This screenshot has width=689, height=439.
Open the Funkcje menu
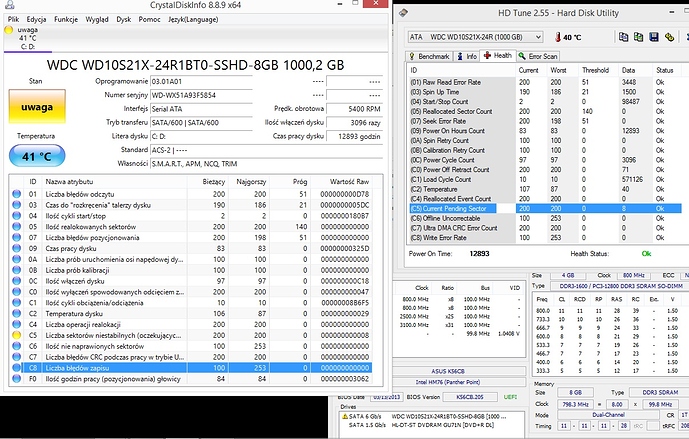tap(66, 19)
